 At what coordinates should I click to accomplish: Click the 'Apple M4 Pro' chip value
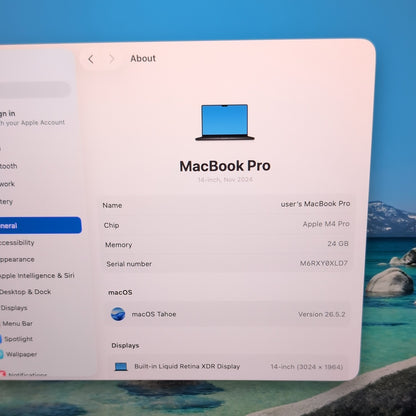(326, 224)
